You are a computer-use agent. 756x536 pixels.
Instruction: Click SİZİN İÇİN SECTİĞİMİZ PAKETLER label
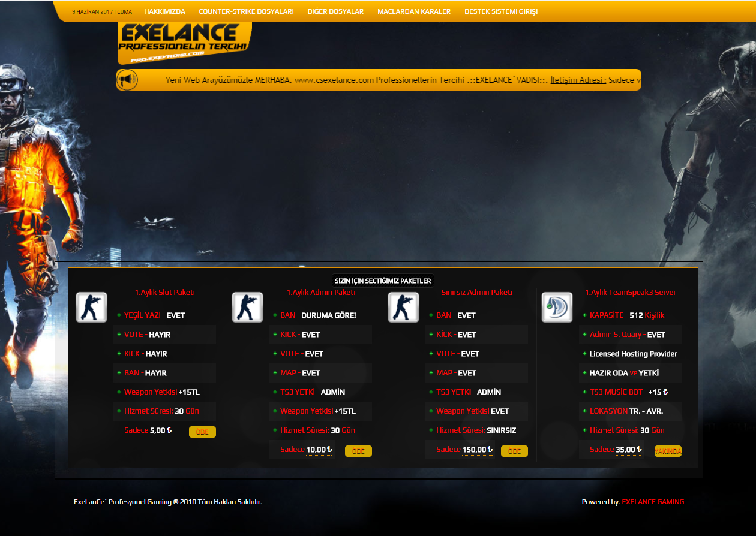[x=383, y=281]
